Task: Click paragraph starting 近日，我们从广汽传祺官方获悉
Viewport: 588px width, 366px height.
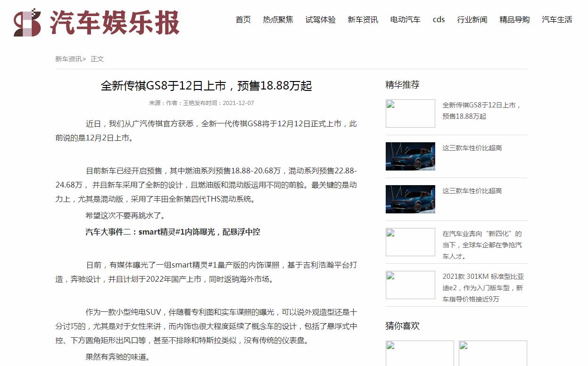Action: (206, 131)
